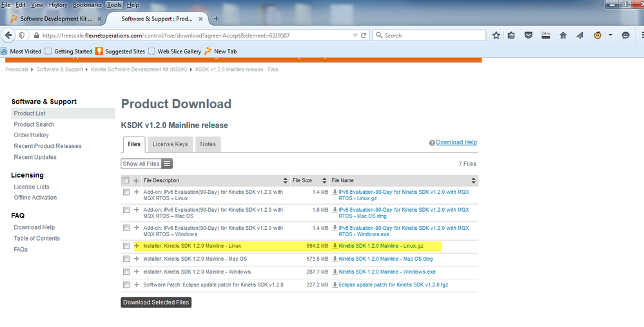Sort by File Name column arrows
The image size is (644, 327).
click(x=474, y=180)
